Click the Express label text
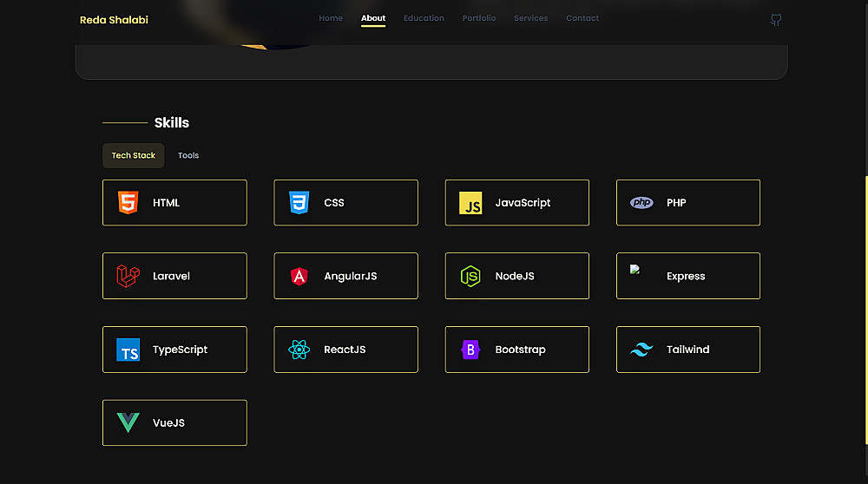The image size is (868, 484). pyautogui.click(x=686, y=276)
